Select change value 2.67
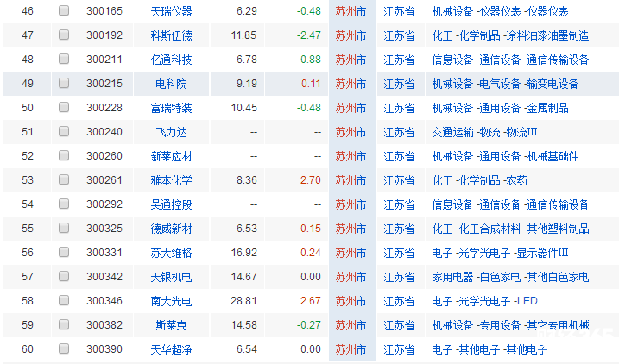Image resolution: width=619 pixels, height=364 pixels. tap(310, 301)
